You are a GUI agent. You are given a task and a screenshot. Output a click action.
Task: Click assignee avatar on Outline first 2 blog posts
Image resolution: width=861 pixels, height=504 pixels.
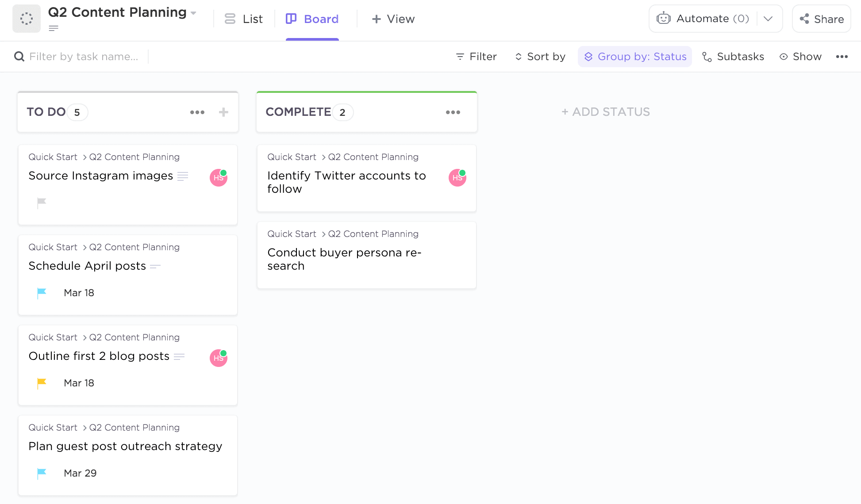coord(219,358)
